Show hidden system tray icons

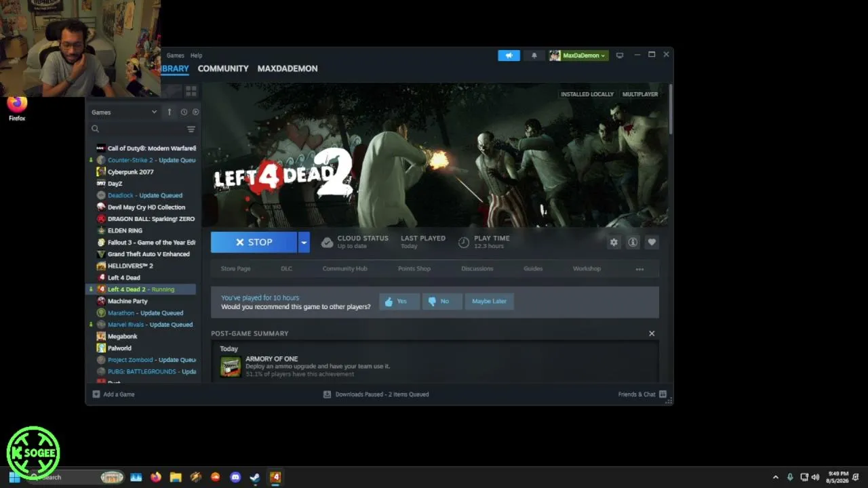(x=776, y=477)
